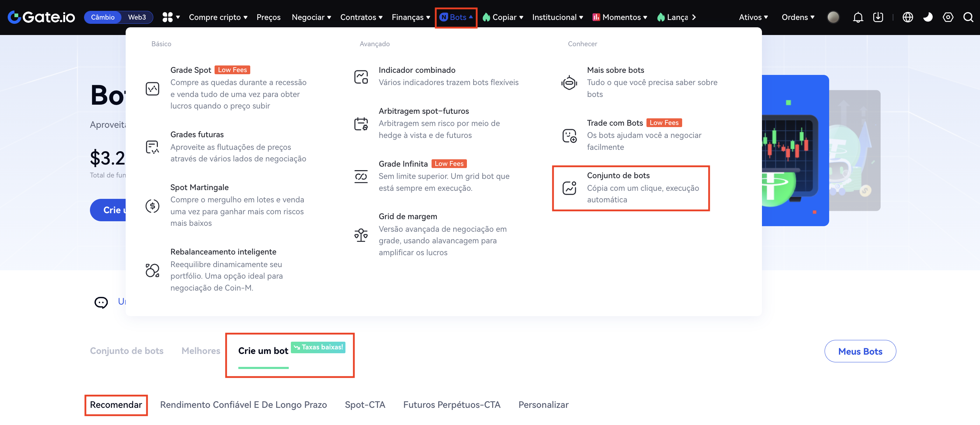Screen dimensions: 980x425
Task: Click the search magnifier icon
Action: click(x=968, y=17)
